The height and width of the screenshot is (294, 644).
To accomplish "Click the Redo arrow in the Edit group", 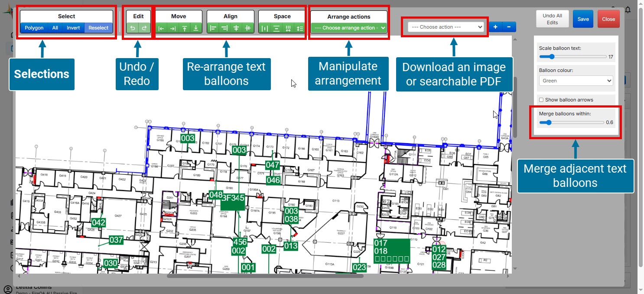I will (144, 28).
